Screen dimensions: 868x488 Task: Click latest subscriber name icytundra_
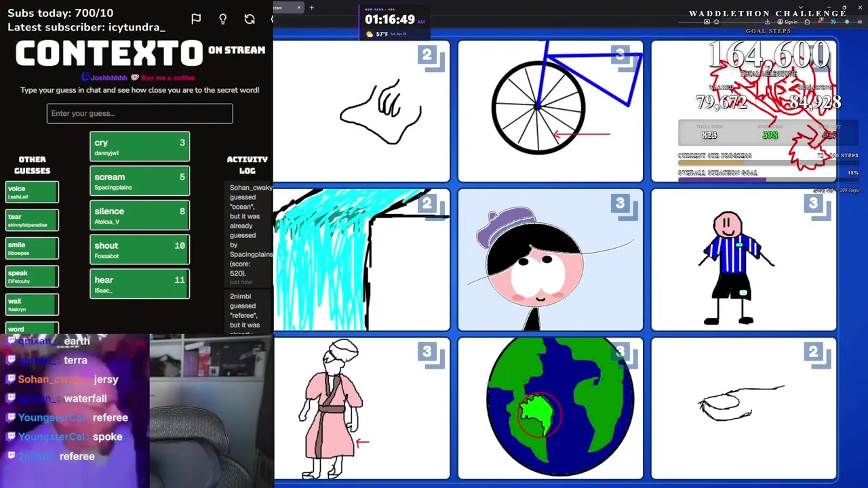[137, 27]
